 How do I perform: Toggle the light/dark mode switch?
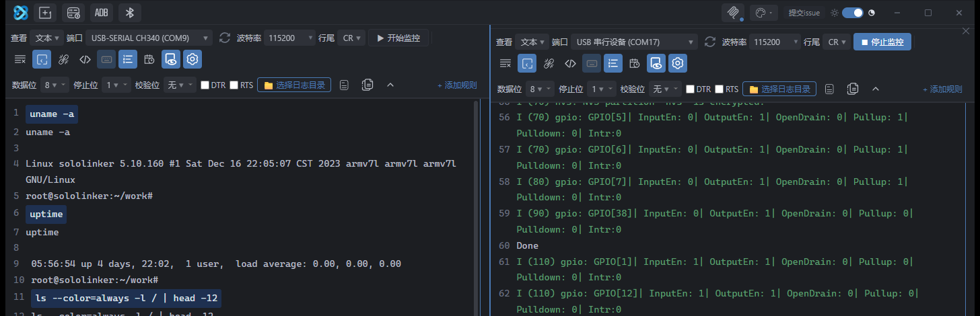coord(852,12)
